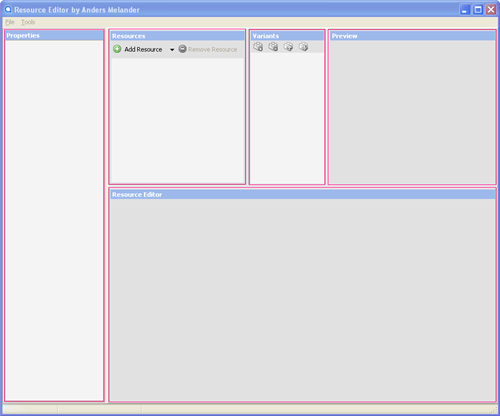Open the Tools menu
This screenshot has width=500, height=416.
(x=28, y=22)
